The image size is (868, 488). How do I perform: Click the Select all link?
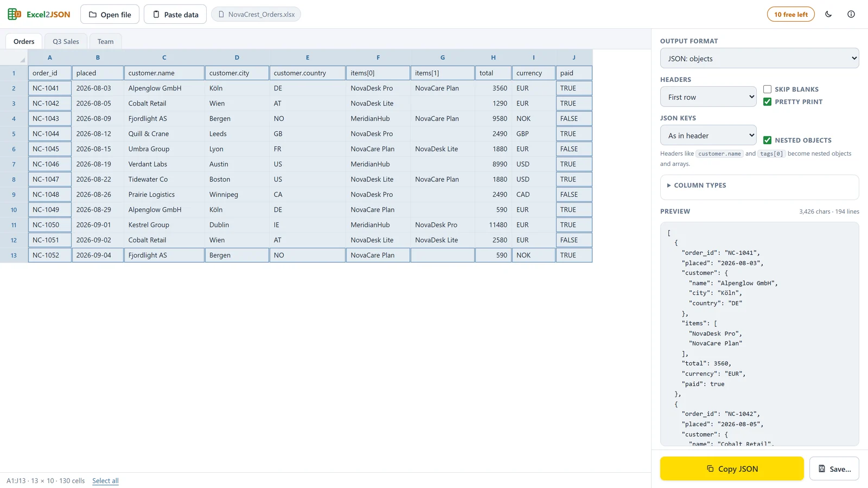coord(105,480)
